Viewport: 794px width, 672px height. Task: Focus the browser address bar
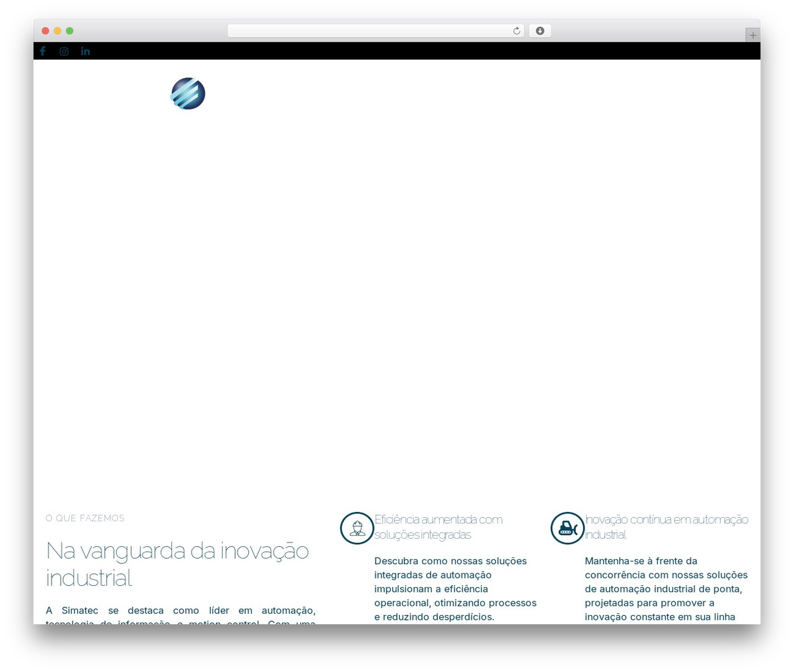pos(376,31)
